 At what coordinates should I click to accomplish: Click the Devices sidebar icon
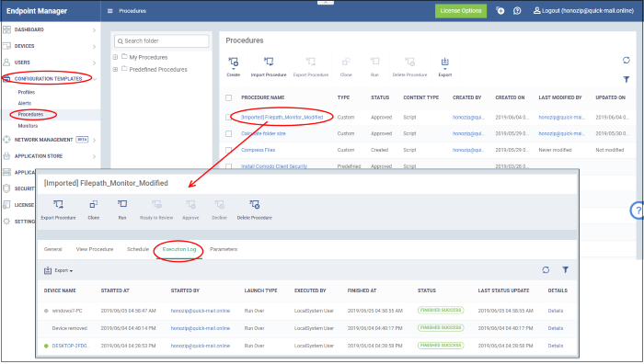coord(6,46)
